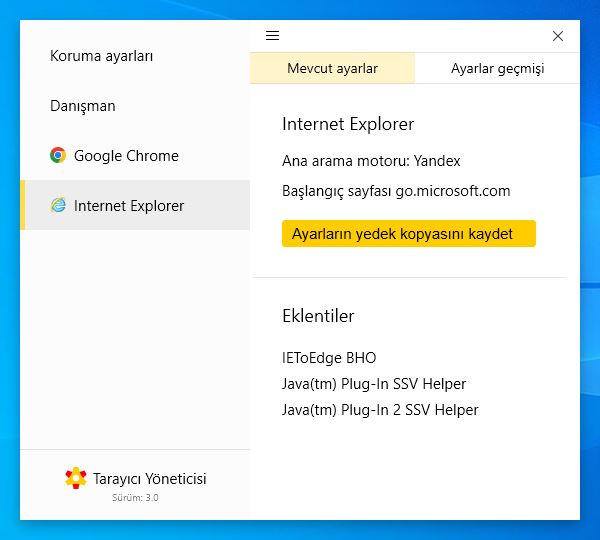Open the Danışman section
The height and width of the screenshot is (540, 600).
[x=83, y=106]
